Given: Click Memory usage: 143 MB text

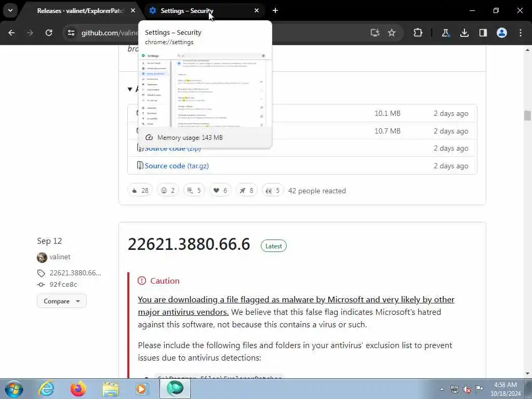Looking at the screenshot, I should (190, 137).
